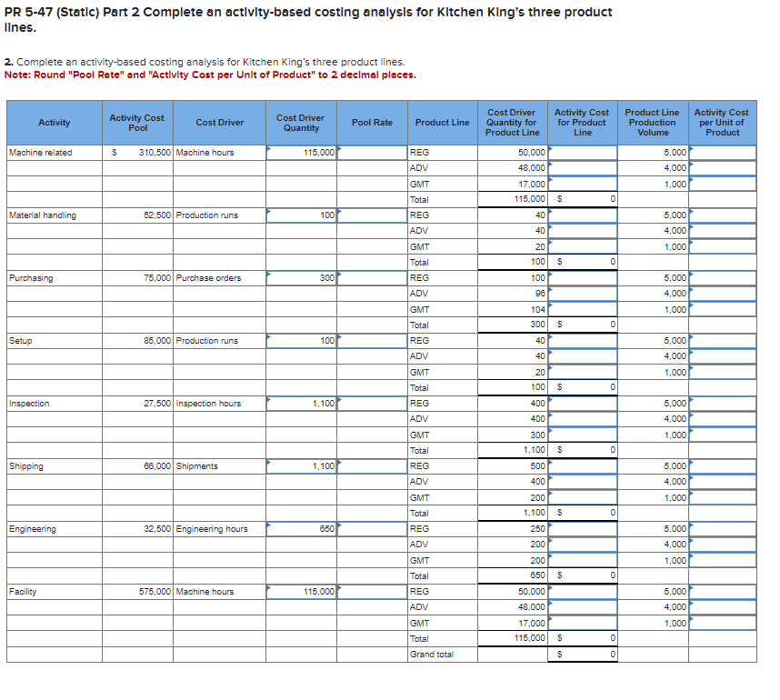Click Machine related GMT Cost per Unit field
Screen dimensions: 780x700
coord(723,184)
